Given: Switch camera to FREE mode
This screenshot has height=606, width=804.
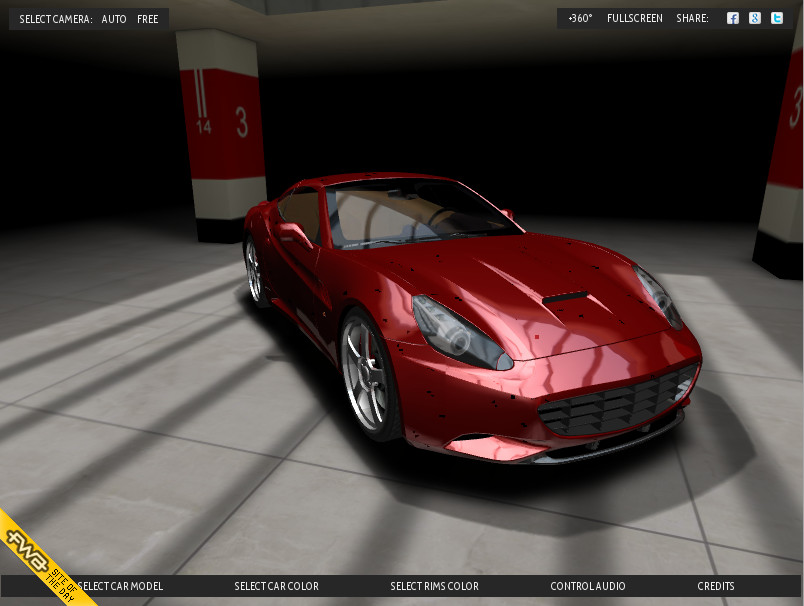Looking at the screenshot, I should [x=148, y=19].
